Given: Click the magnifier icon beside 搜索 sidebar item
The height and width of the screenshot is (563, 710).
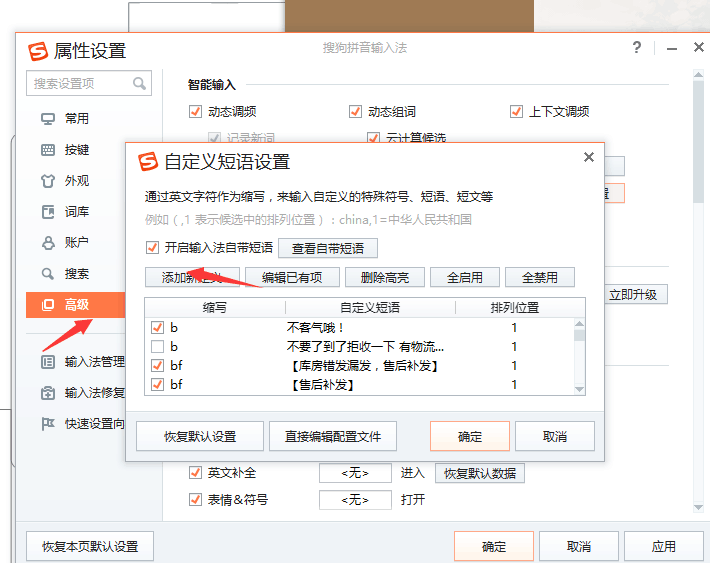Looking at the screenshot, I should (x=48, y=274).
